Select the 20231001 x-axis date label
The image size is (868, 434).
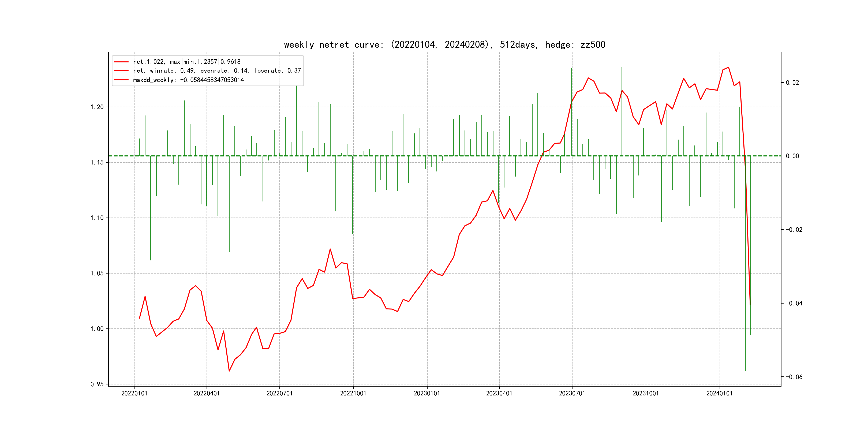646,394
